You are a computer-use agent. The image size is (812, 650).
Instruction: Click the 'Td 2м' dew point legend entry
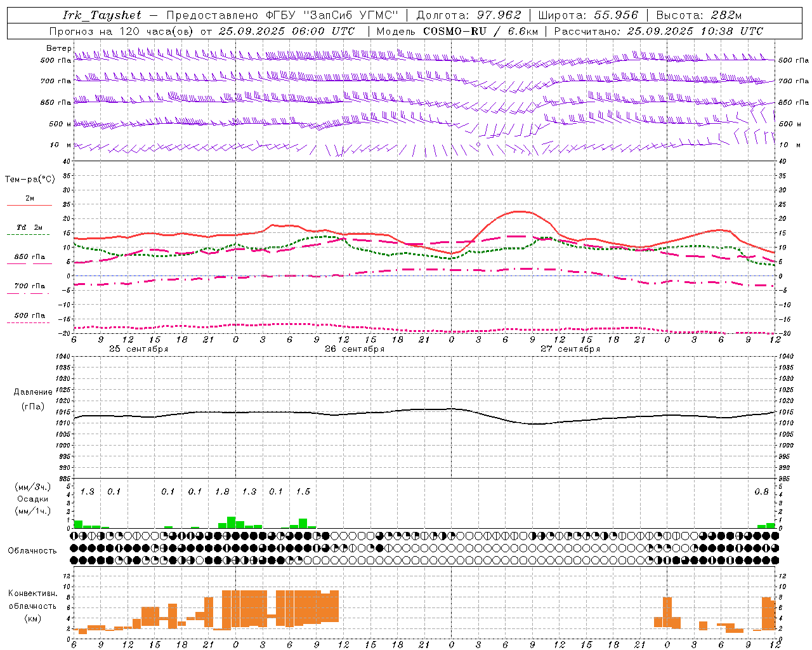[29, 227]
